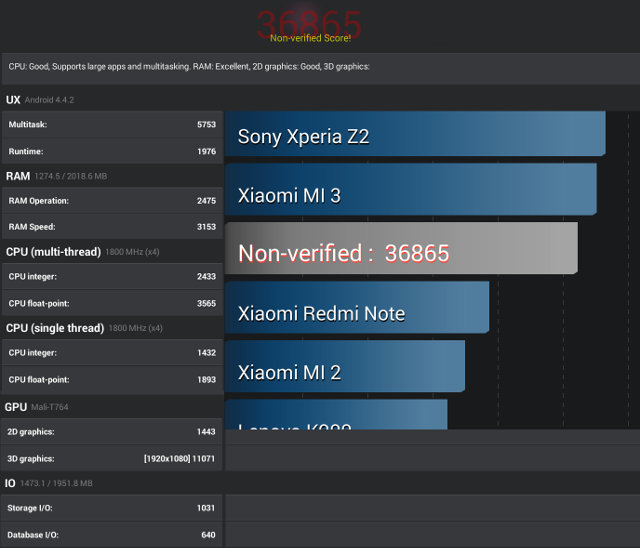
Task: Click the RAM Operation: 2475 row
Action: [x=112, y=200]
